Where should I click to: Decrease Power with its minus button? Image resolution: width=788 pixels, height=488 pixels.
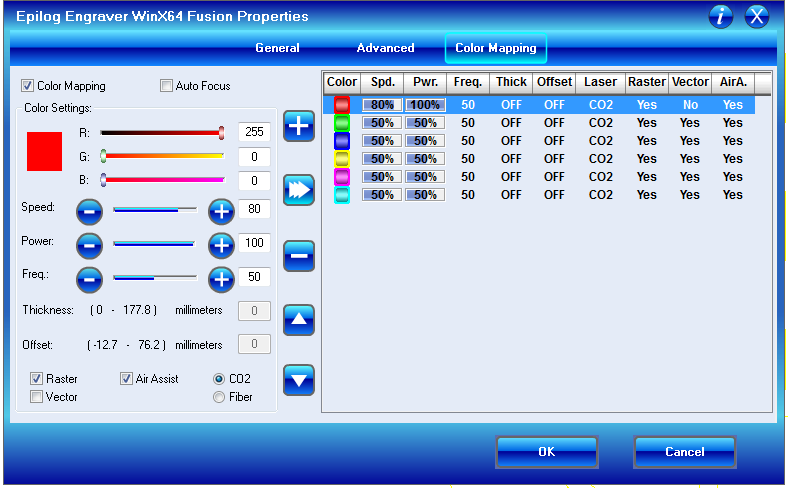pyautogui.click(x=89, y=245)
